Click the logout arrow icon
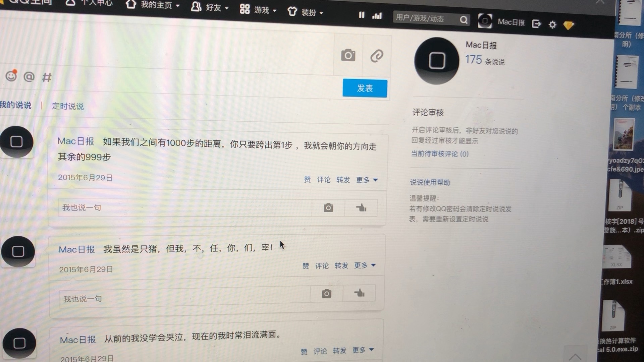 [x=536, y=24]
